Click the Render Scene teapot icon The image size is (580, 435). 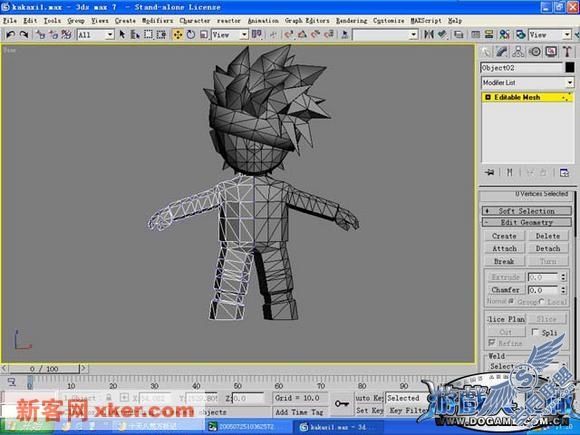[x=521, y=35]
